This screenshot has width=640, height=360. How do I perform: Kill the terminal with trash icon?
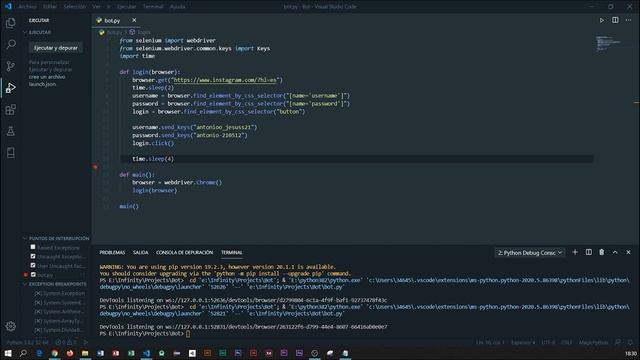tap(601, 252)
